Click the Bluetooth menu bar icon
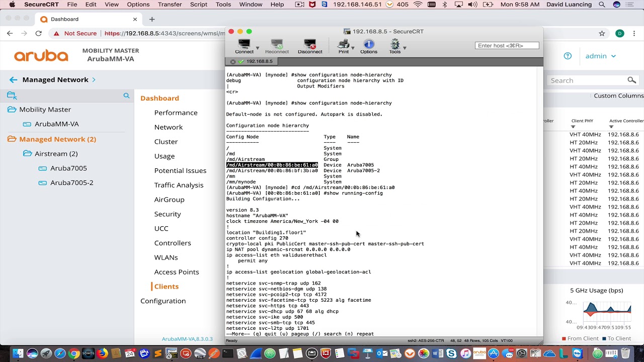 (445, 5)
